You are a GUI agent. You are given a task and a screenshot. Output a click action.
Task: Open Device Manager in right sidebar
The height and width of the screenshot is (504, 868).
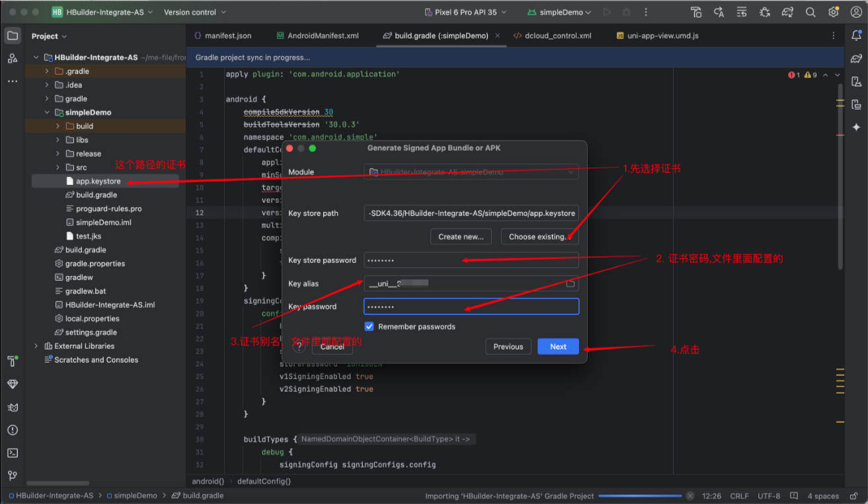(856, 81)
